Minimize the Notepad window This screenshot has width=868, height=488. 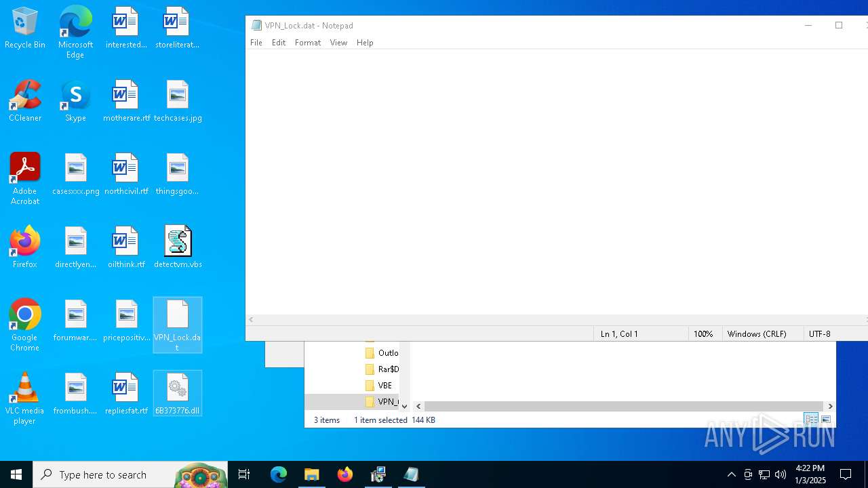(x=808, y=25)
